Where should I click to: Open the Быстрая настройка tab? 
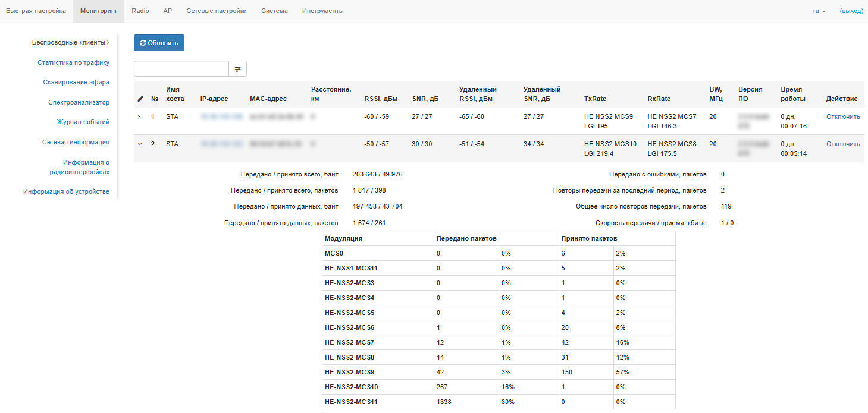coord(36,11)
